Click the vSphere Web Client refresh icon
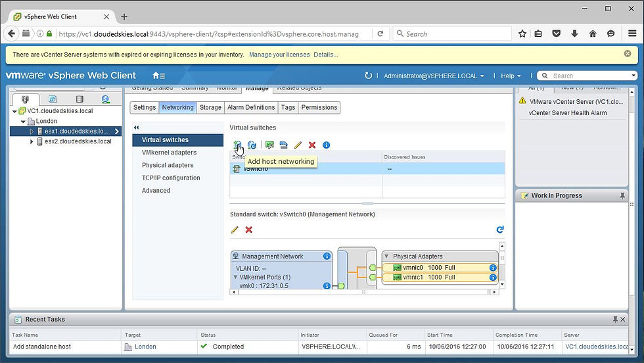Image resolution: width=644 pixels, height=363 pixels. click(x=368, y=76)
